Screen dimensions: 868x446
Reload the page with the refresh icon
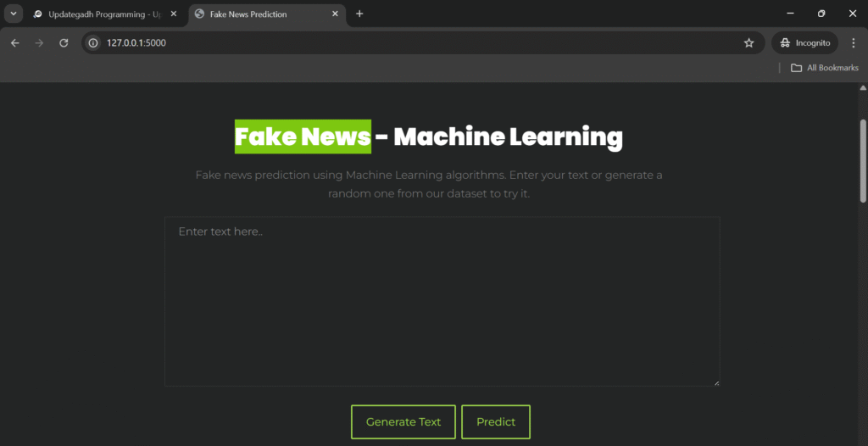pyautogui.click(x=64, y=42)
